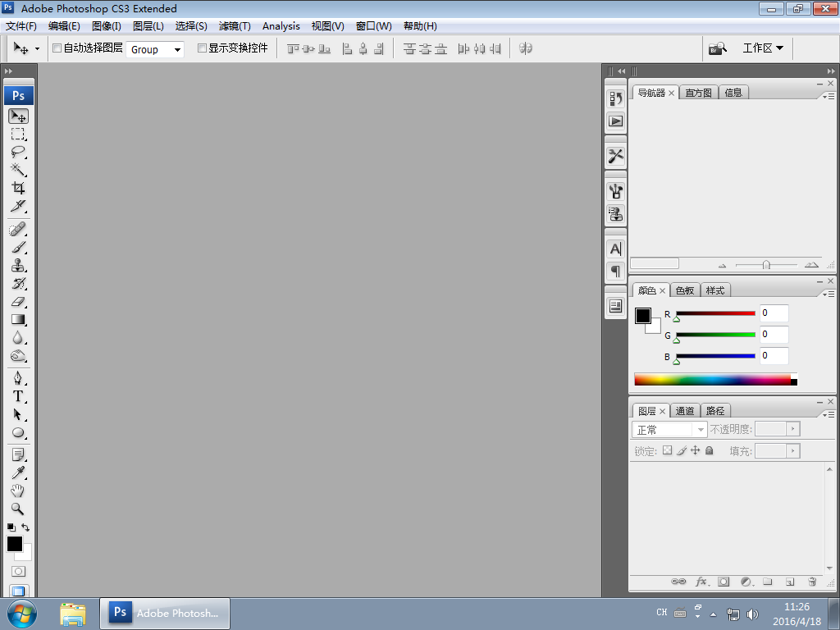Enable 显示变换控件 checkbox
The image size is (840, 630).
pos(202,48)
